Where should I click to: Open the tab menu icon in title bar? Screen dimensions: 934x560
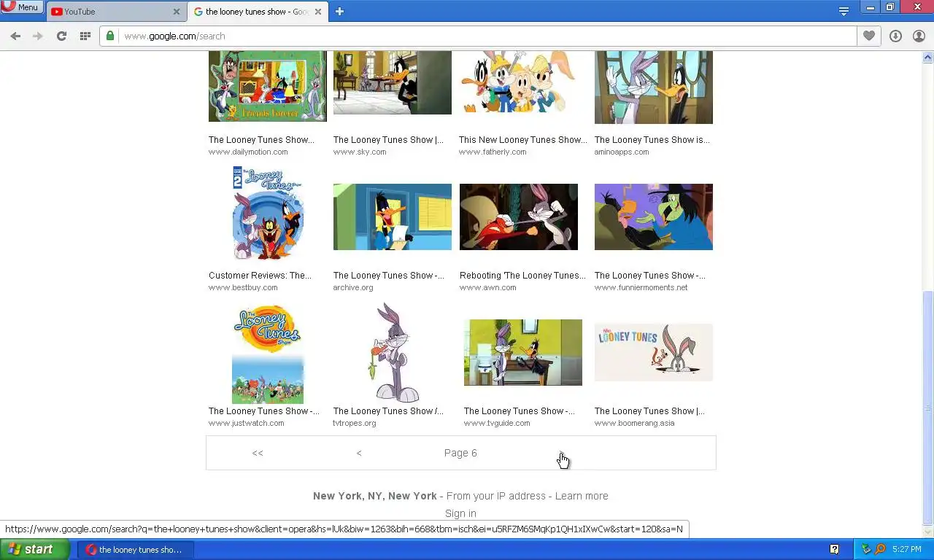(x=844, y=11)
